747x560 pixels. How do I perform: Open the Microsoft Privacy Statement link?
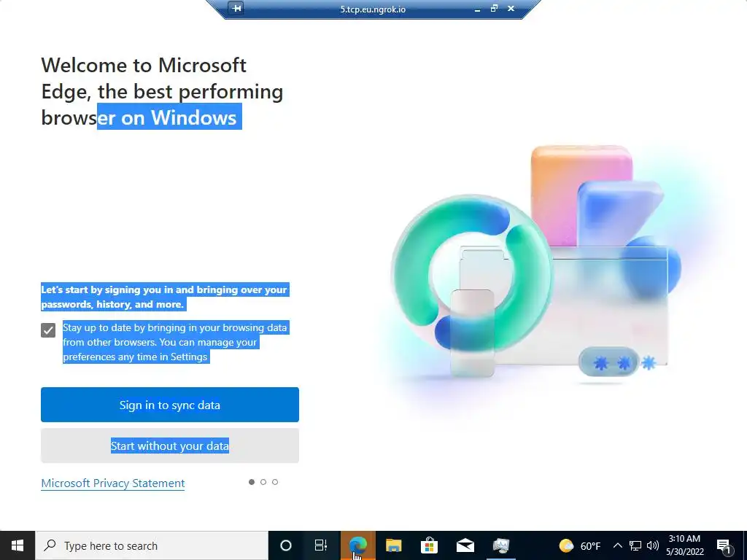pyautogui.click(x=113, y=483)
